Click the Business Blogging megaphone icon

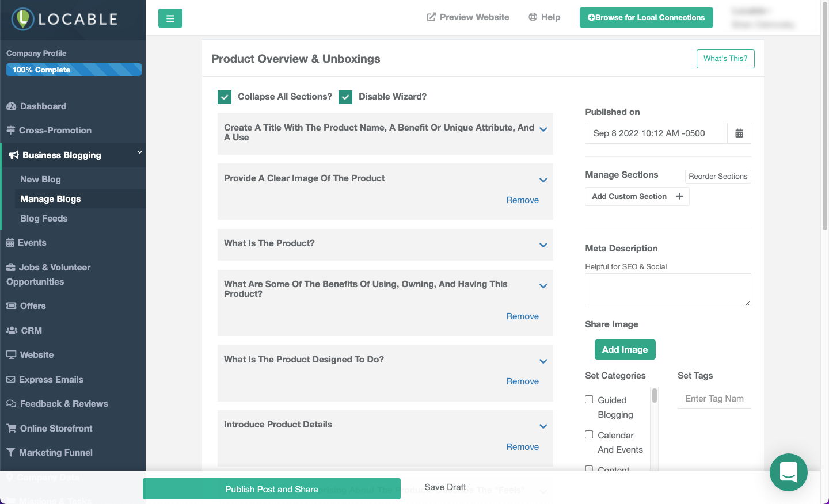click(14, 155)
